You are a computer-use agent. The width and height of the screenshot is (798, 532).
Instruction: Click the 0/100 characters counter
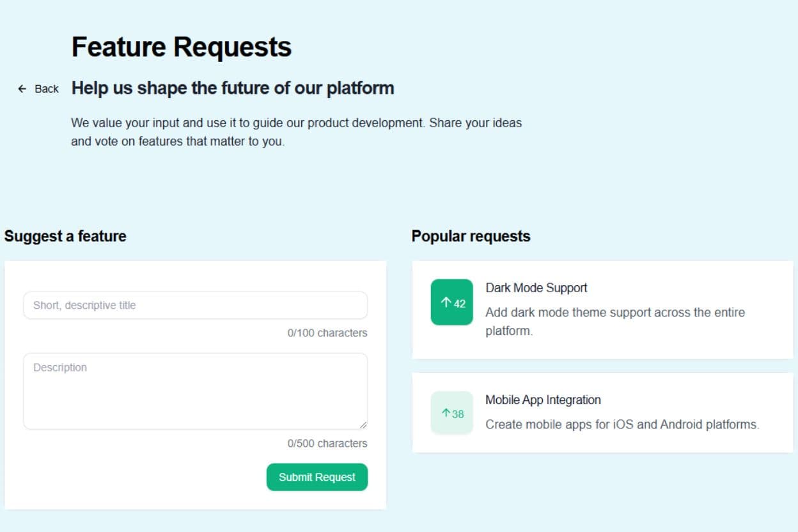[x=328, y=333]
